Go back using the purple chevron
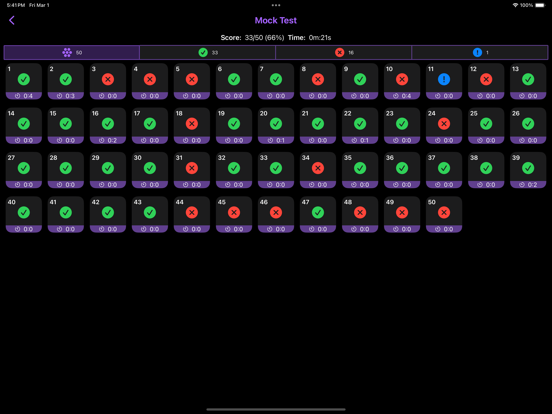The image size is (552, 414). pos(12,20)
